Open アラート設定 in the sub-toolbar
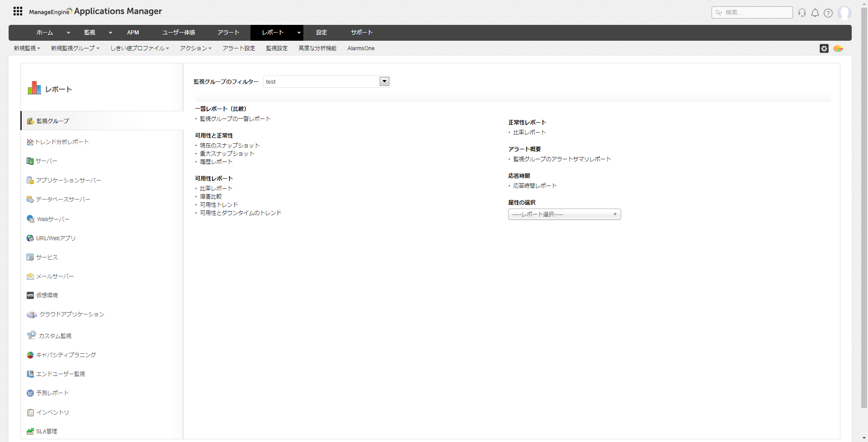The width and height of the screenshot is (868, 442). [x=239, y=48]
